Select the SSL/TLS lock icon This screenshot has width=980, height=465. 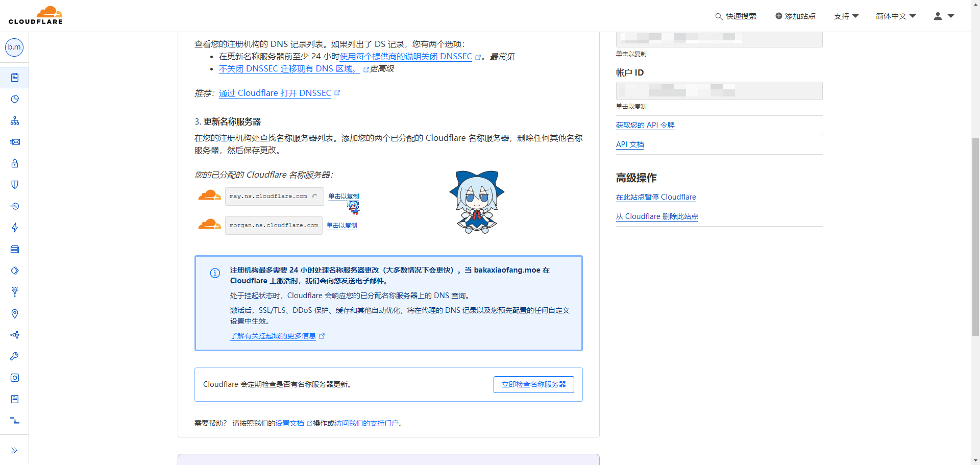[x=15, y=163]
